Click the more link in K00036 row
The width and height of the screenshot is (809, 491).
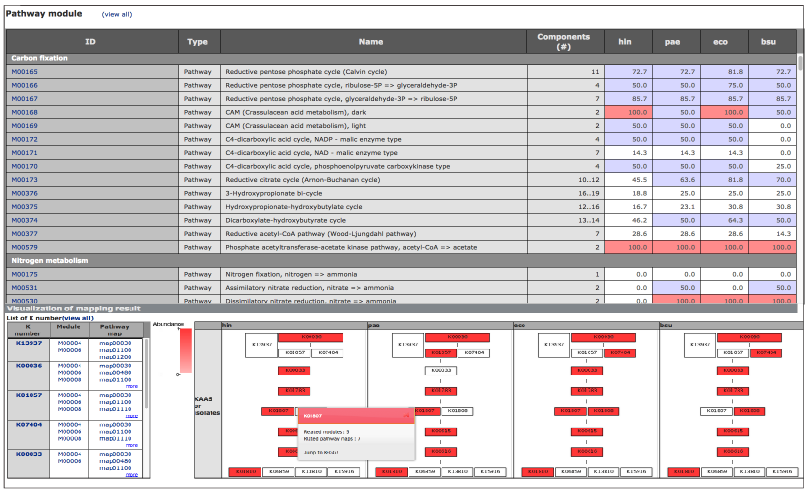(x=132, y=386)
